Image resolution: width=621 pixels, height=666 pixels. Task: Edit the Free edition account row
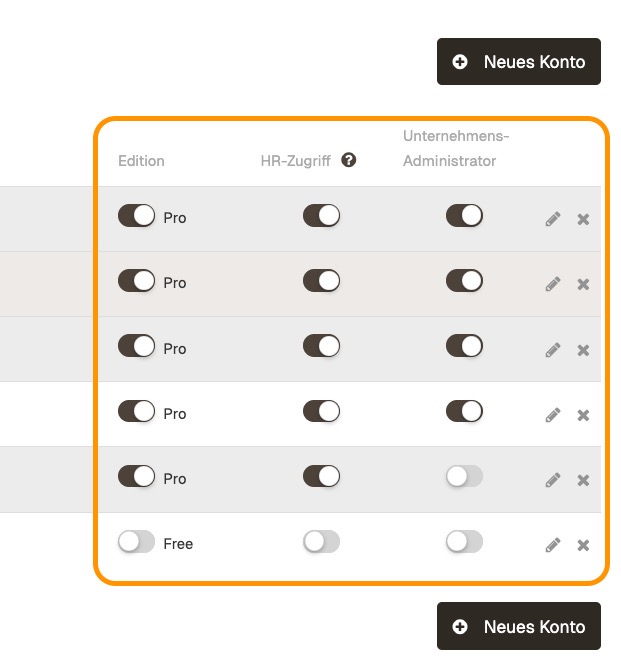pyautogui.click(x=553, y=545)
